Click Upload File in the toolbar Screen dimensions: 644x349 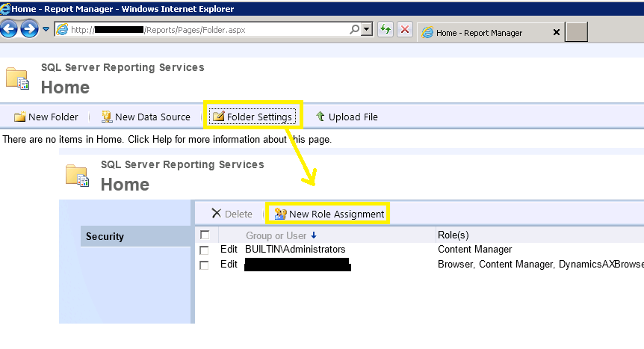pyautogui.click(x=347, y=117)
